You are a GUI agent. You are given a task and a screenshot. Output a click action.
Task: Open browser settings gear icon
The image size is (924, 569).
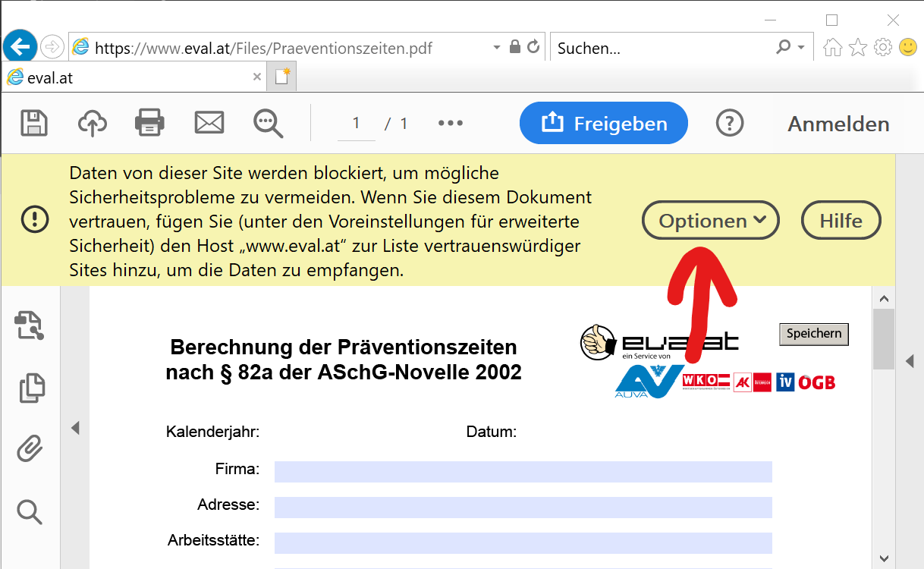click(x=883, y=48)
